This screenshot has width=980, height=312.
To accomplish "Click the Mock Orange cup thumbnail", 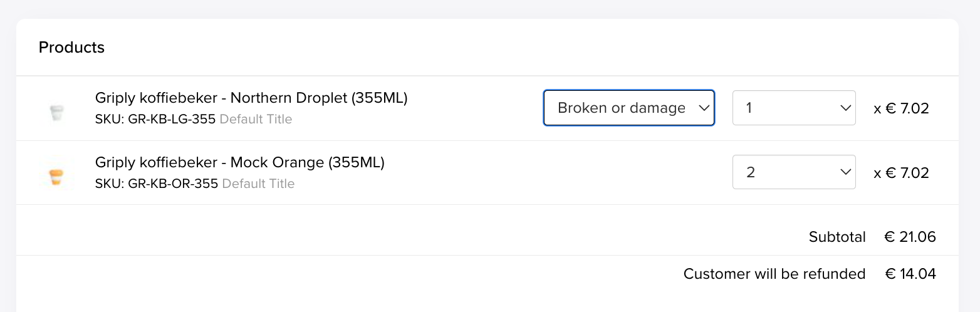I will pos(56,177).
